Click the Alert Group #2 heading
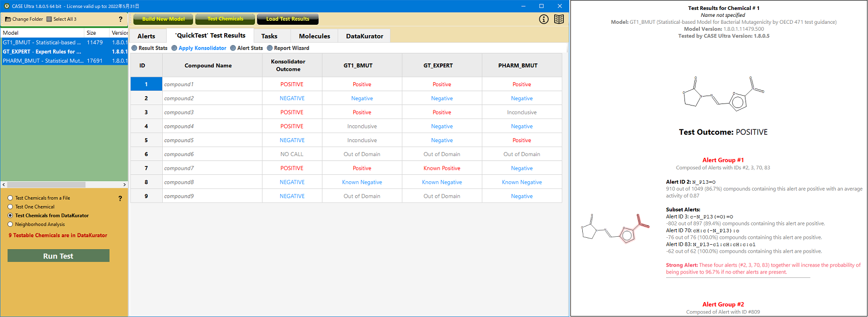This screenshot has height=317, width=868. point(723,304)
